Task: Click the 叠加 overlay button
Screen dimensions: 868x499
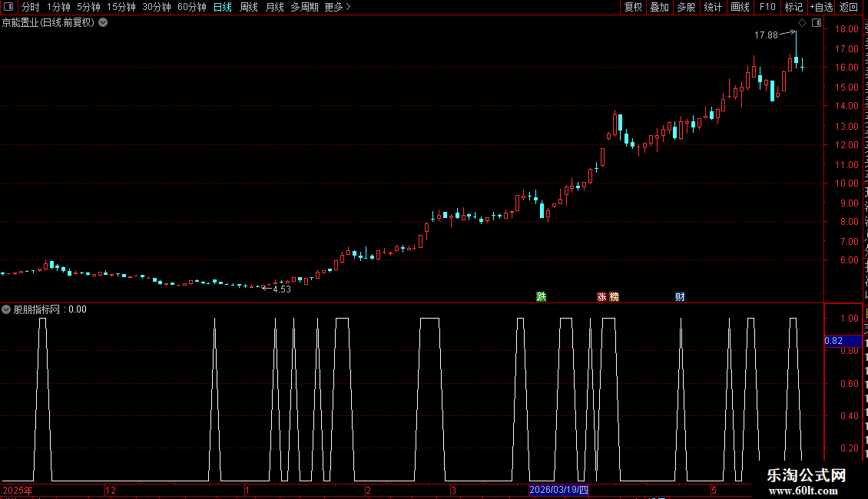Action: 659,7
